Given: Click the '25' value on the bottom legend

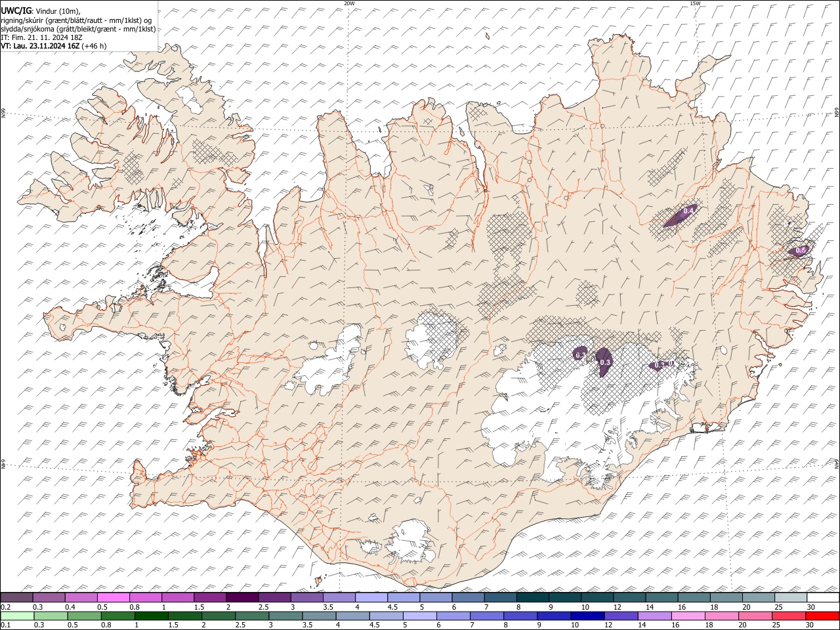Looking at the screenshot, I should [x=776, y=625].
